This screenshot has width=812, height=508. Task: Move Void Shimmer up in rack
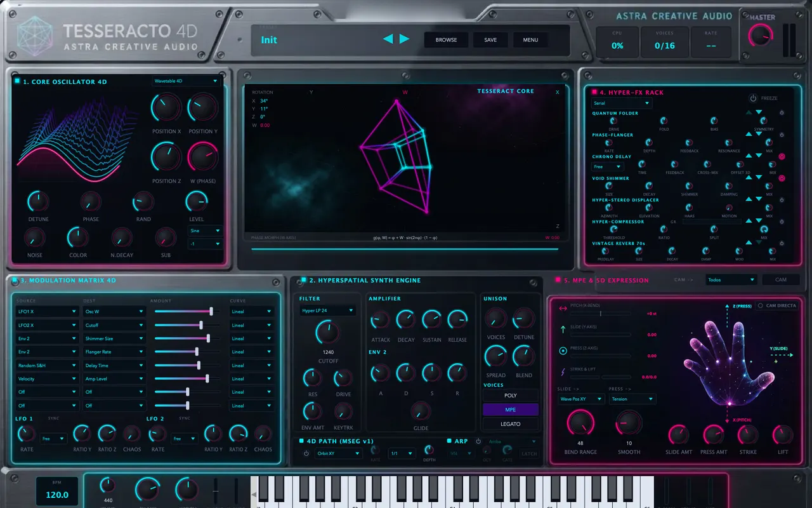click(749, 178)
